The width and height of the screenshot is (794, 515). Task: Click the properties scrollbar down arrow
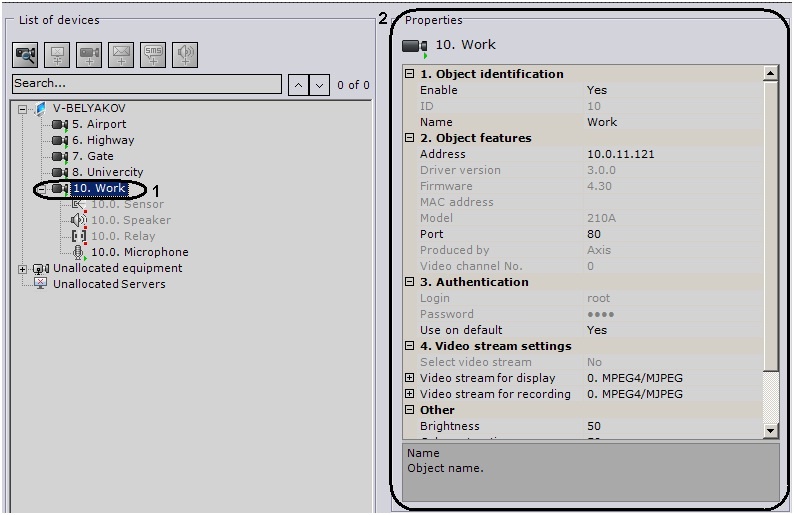click(x=770, y=431)
